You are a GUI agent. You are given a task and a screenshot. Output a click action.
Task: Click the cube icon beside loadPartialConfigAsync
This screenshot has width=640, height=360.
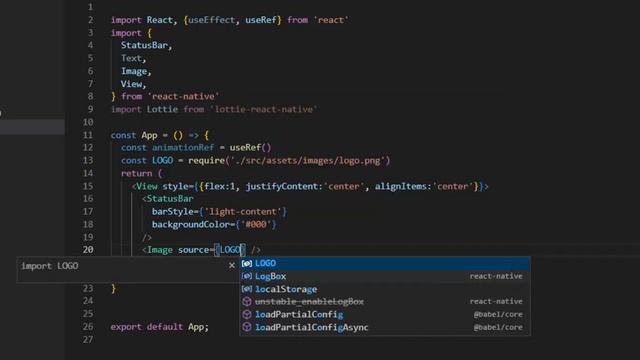[x=247, y=327]
